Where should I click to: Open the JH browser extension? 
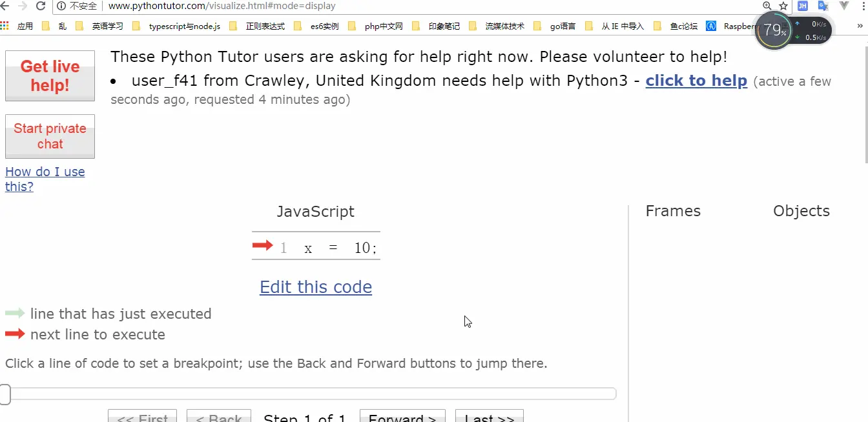(803, 6)
